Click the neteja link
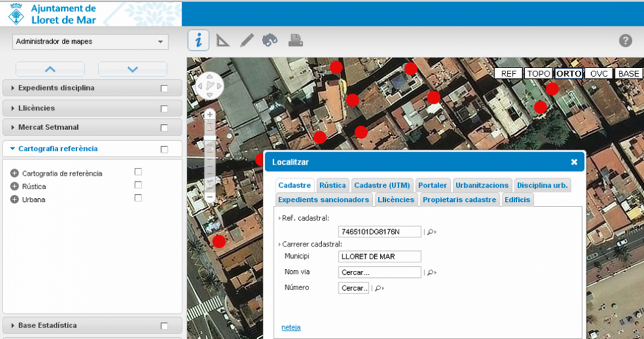The height and width of the screenshot is (339, 644). [290, 327]
